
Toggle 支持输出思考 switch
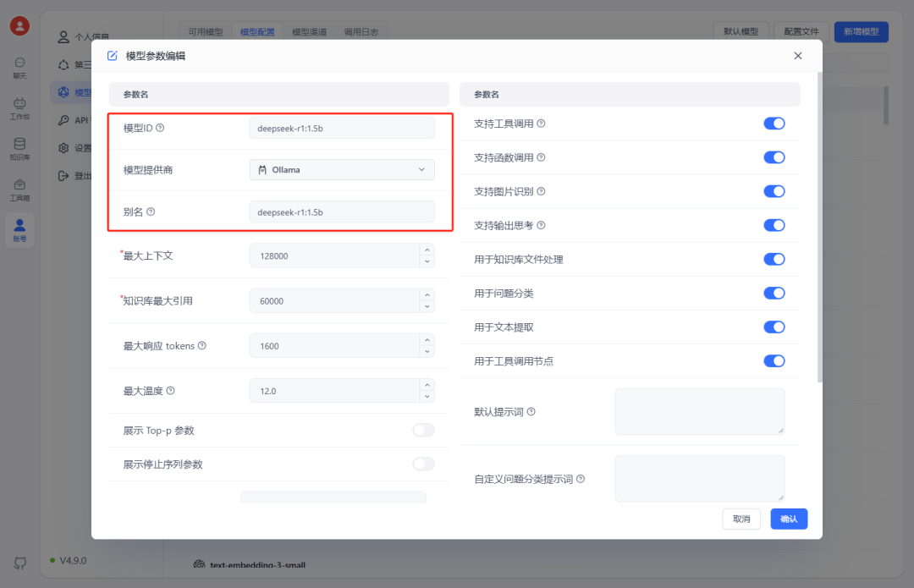click(774, 225)
